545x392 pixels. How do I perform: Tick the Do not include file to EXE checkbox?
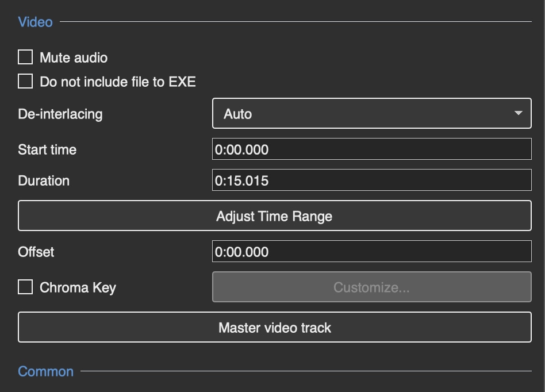point(25,81)
